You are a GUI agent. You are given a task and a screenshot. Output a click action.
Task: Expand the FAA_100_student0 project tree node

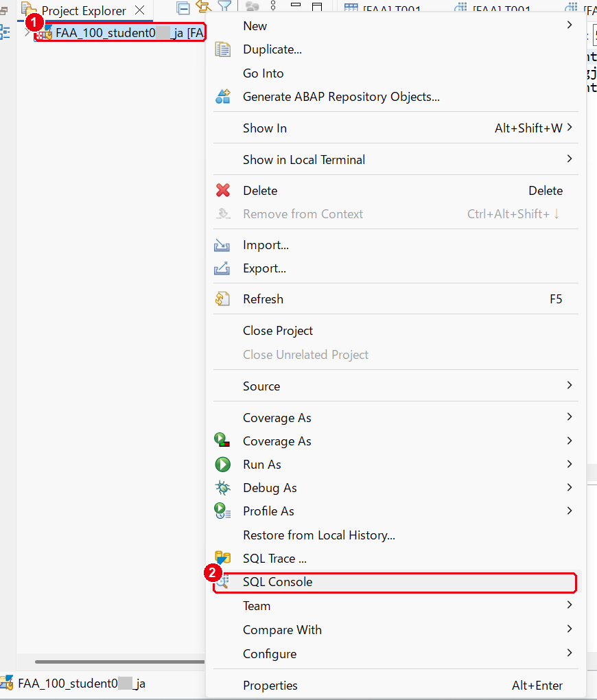click(x=27, y=32)
